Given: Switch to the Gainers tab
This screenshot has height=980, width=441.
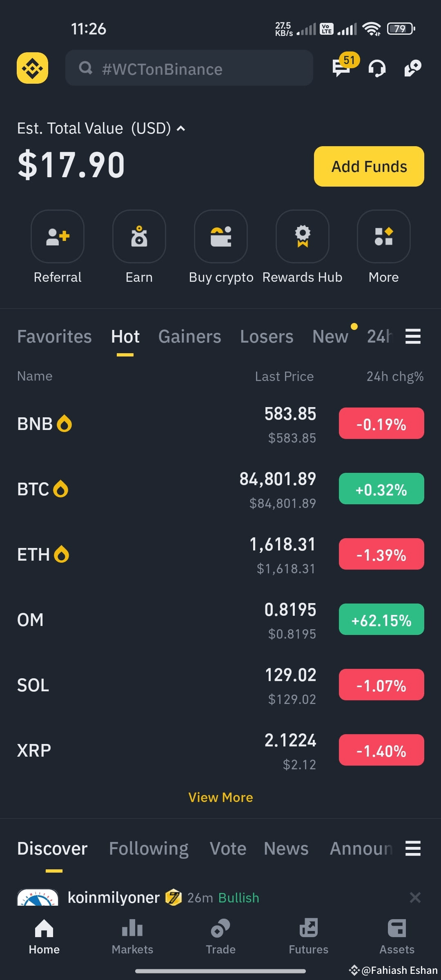Looking at the screenshot, I should click(189, 336).
